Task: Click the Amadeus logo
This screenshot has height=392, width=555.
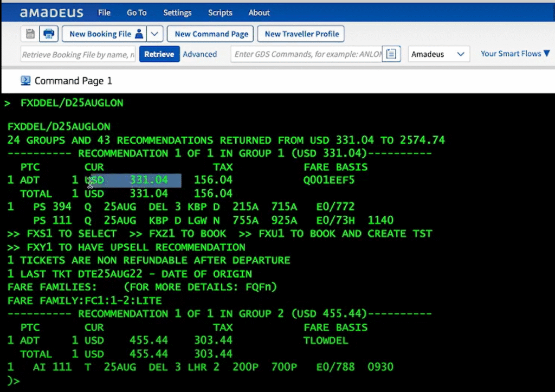Action: click(51, 13)
